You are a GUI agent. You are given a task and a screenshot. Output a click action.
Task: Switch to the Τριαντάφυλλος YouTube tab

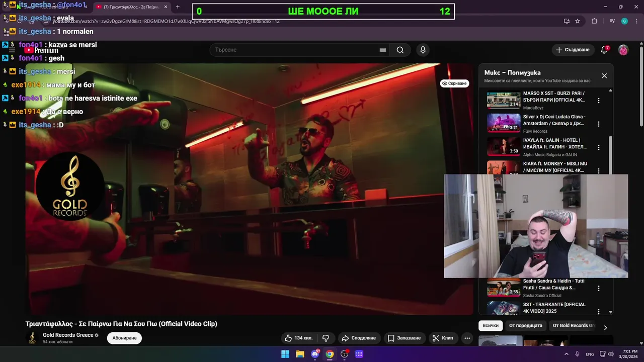coord(131,7)
